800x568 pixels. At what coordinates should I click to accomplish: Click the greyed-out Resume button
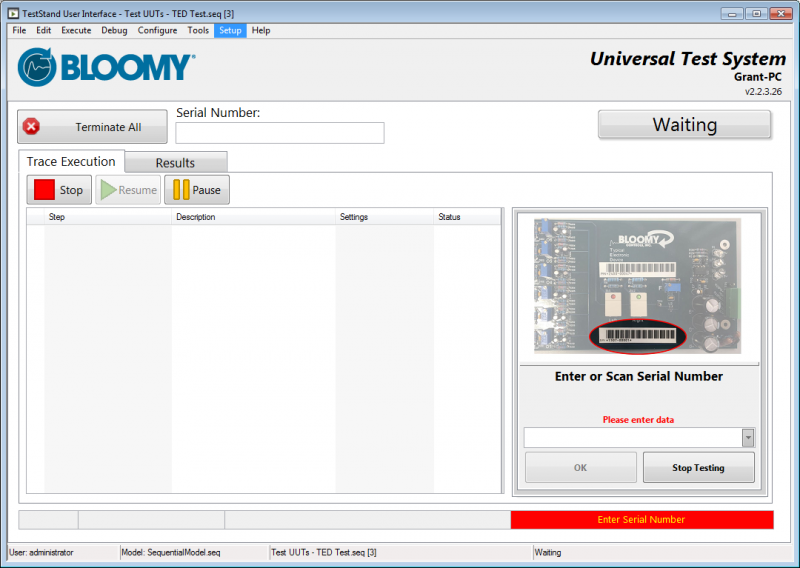pos(128,190)
